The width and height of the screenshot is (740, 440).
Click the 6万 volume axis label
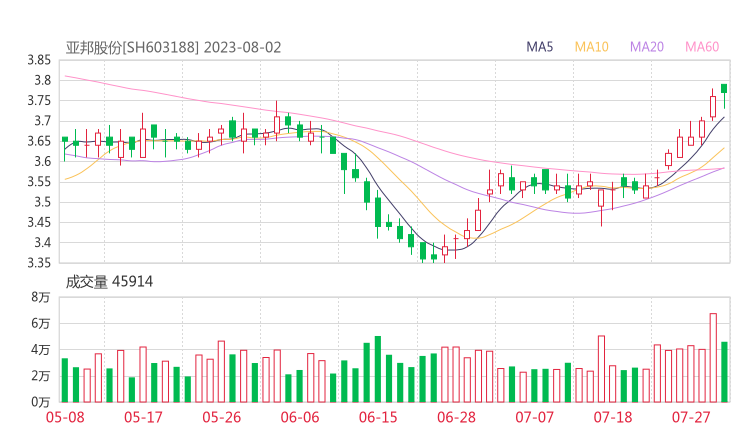click(41, 323)
